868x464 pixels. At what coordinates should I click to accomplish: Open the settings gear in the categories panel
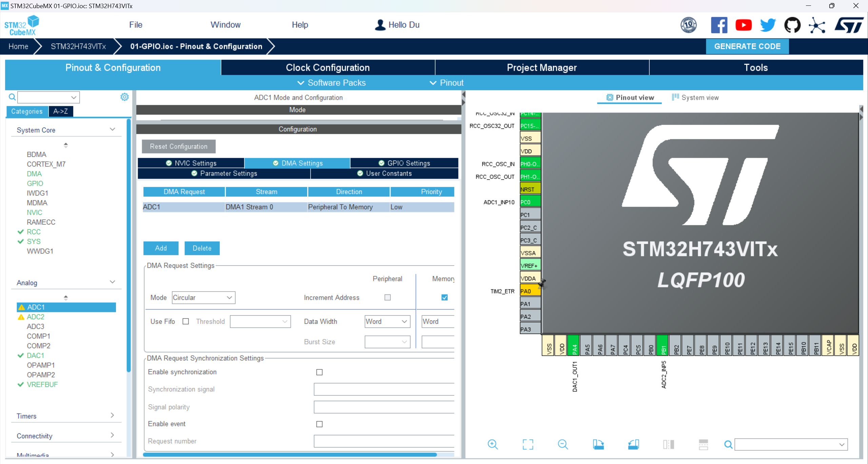124,97
